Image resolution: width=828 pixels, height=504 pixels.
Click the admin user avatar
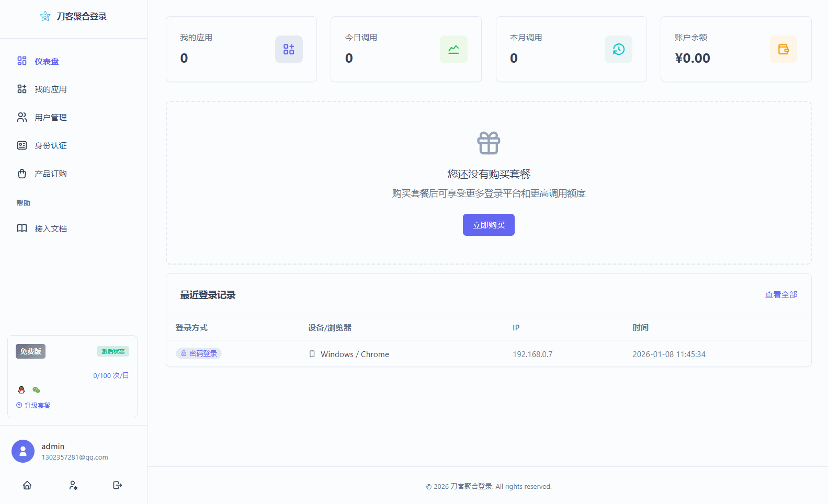click(23, 451)
